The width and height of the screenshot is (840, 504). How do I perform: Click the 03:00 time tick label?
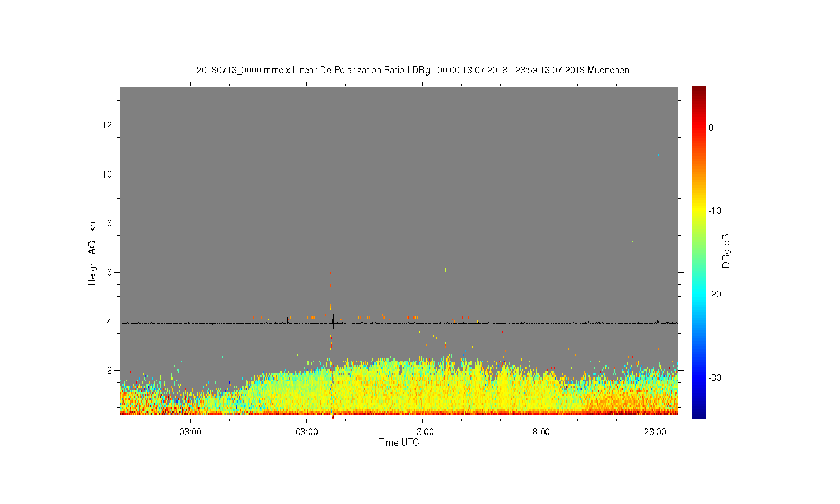pyautogui.click(x=190, y=432)
